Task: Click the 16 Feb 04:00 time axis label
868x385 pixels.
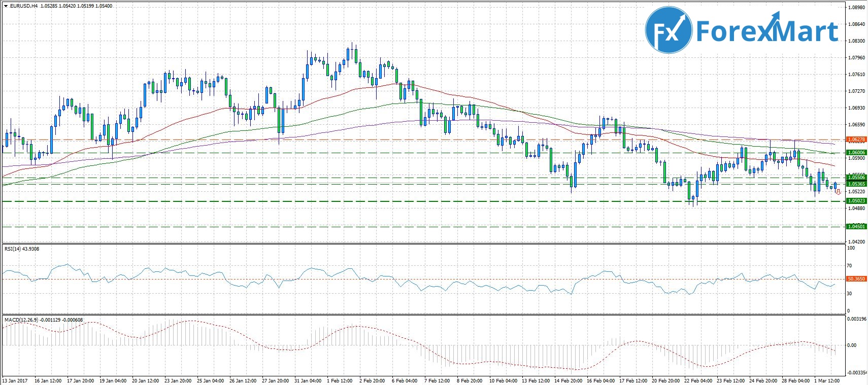Action: pos(600,380)
